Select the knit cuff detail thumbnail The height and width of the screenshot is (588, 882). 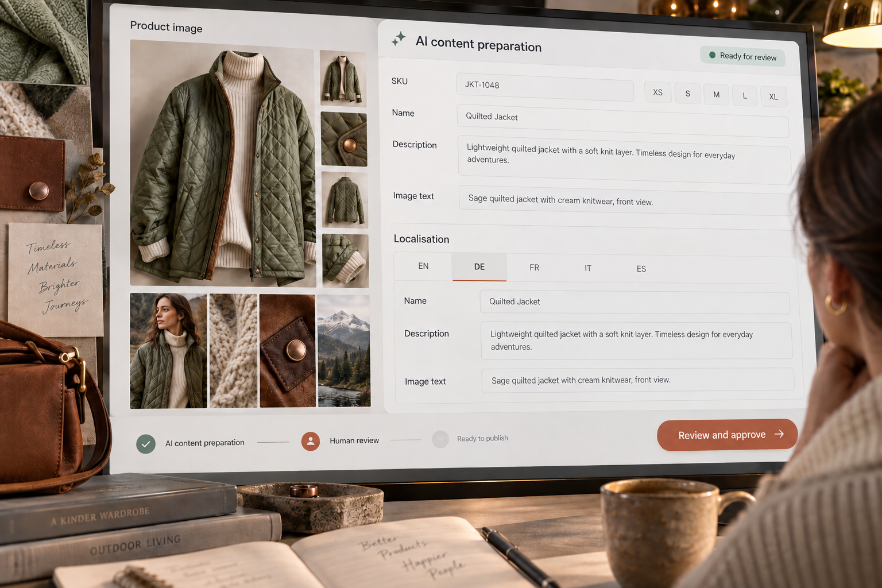coord(345,261)
